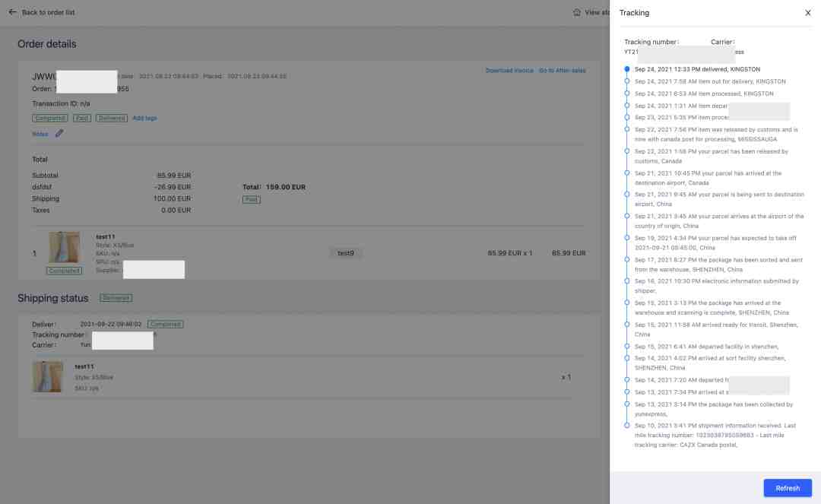Click the home icon beside 'View'
Viewport: 821px width, 504px height.
click(576, 12)
